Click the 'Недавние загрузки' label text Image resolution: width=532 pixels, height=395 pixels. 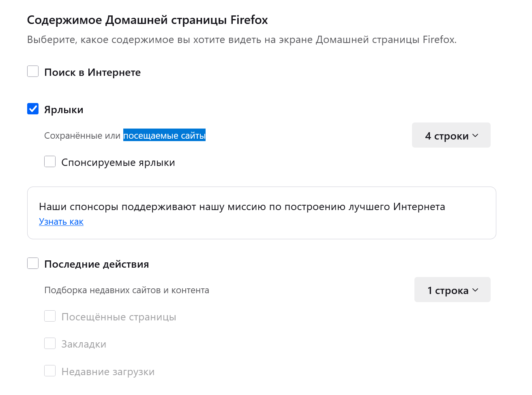(x=108, y=371)
